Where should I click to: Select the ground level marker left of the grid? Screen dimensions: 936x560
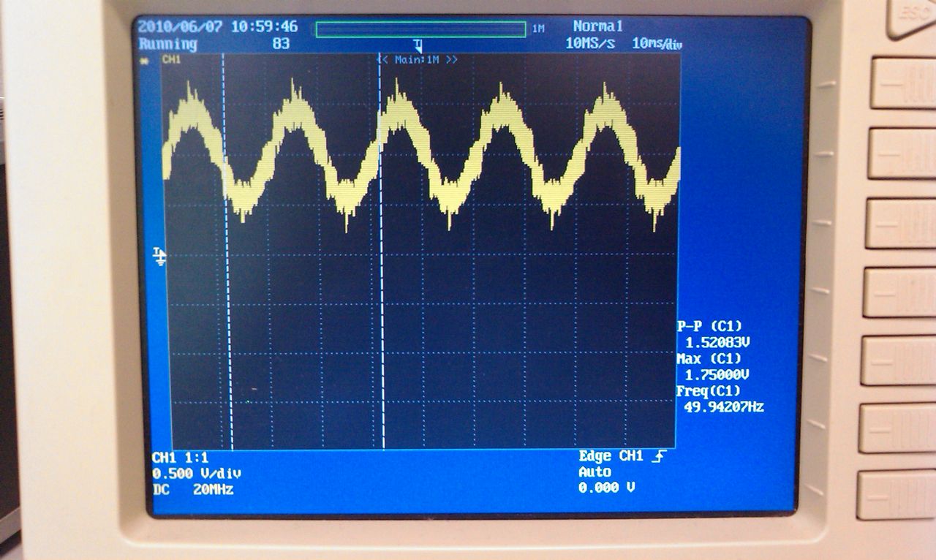(x=159, y=256)
